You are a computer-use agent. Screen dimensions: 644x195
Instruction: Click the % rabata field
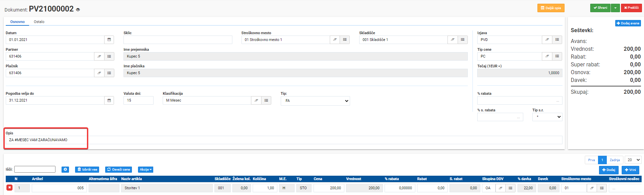pyautogui.click(x=520, y=100)
